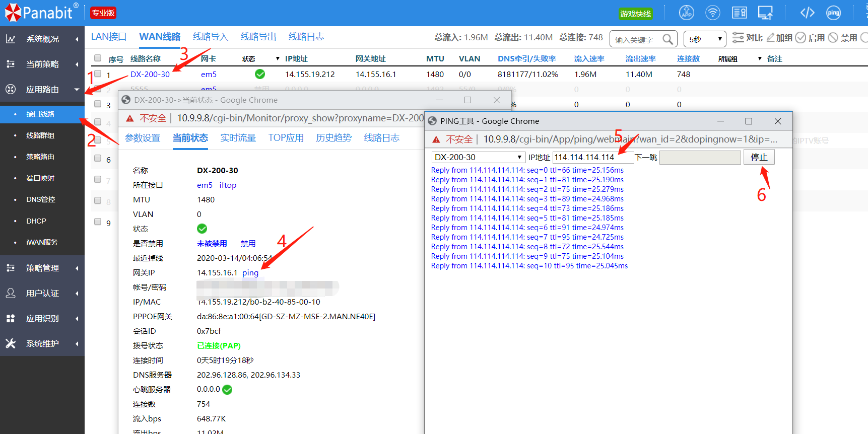
Task: Open the DX-200-30 line selector in PING tool
Action: coord(478,158)
